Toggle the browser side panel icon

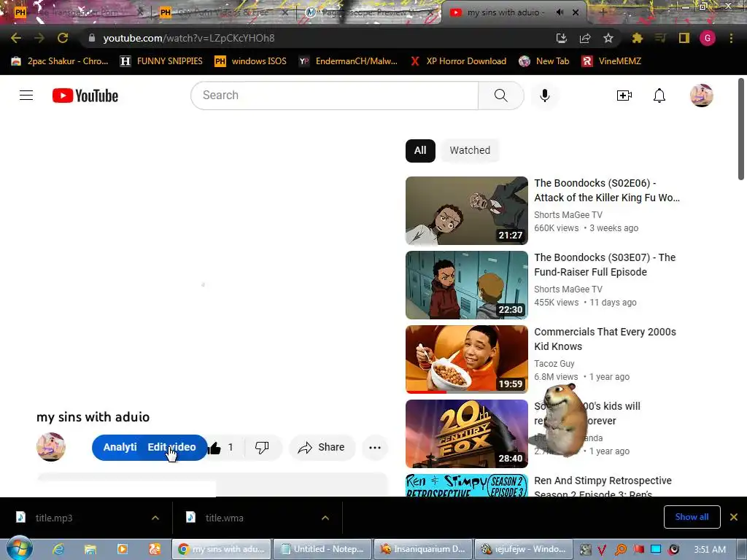click(684, 38)
